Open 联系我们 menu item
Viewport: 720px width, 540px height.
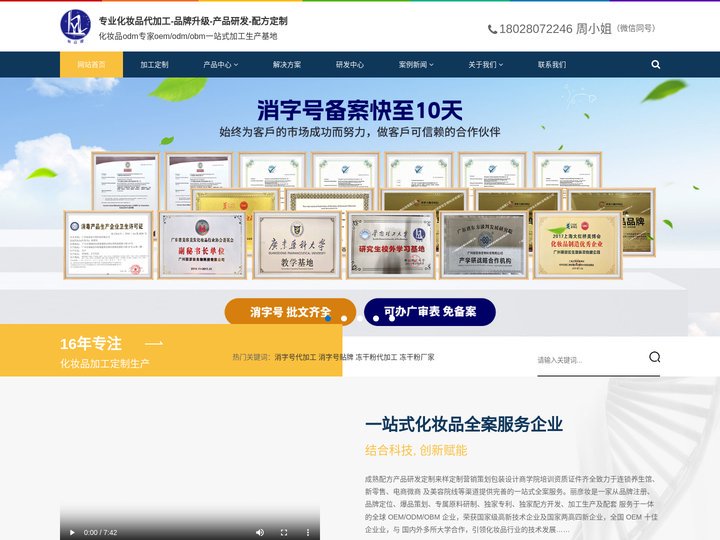pos(552,65)
